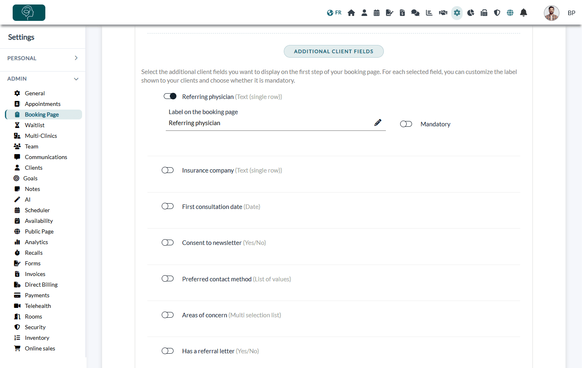Click the Additional Client Fields header button
Screen dimensions: 588x368
click(x=334, y=51)
